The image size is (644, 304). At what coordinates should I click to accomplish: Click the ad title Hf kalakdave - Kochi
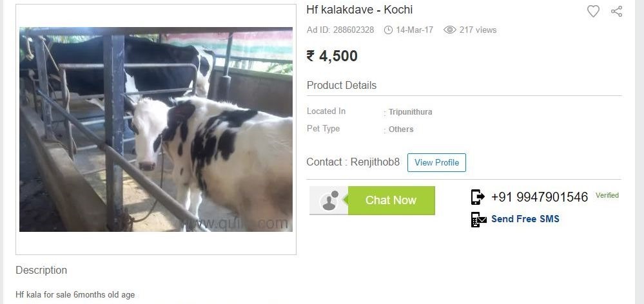click(359, 10)
